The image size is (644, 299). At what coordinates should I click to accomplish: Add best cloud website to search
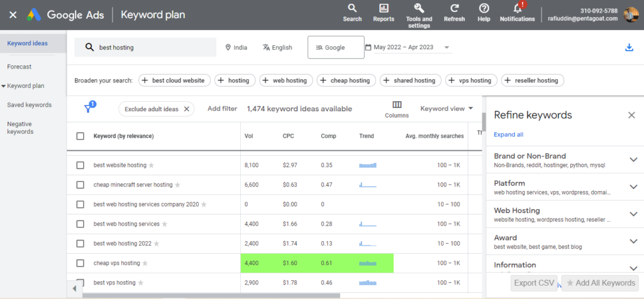tap(175, 80)
